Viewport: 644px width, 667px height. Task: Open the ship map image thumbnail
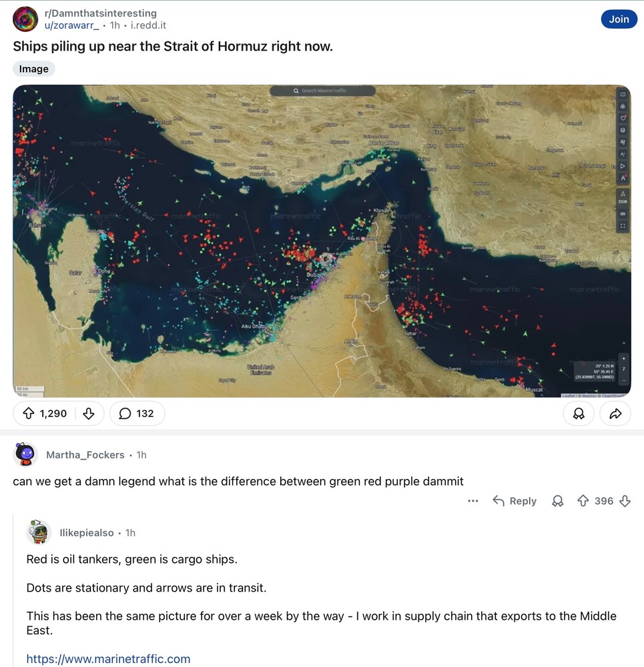pos(322,241)
